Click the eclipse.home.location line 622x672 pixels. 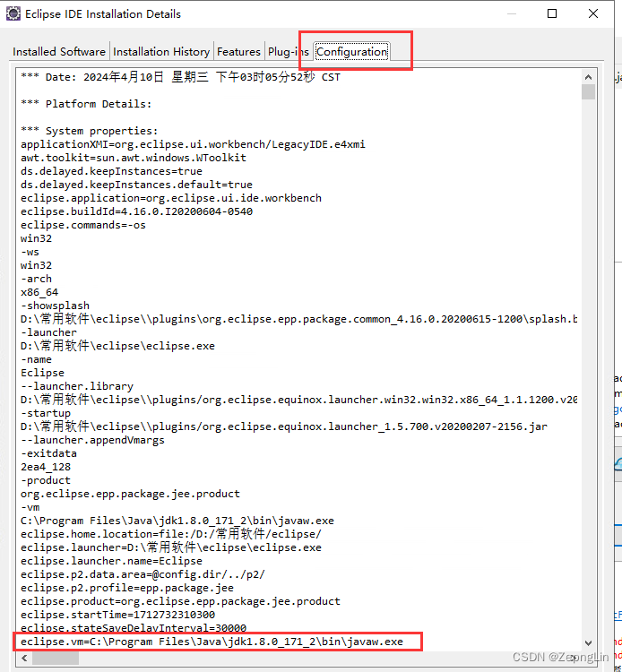pyautogui.click(x=171, y=534)
